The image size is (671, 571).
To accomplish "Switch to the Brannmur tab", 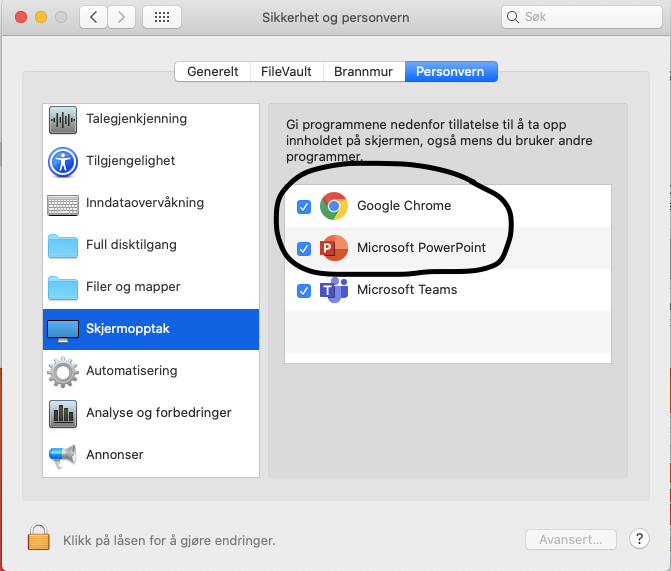I will coord(364,72).
